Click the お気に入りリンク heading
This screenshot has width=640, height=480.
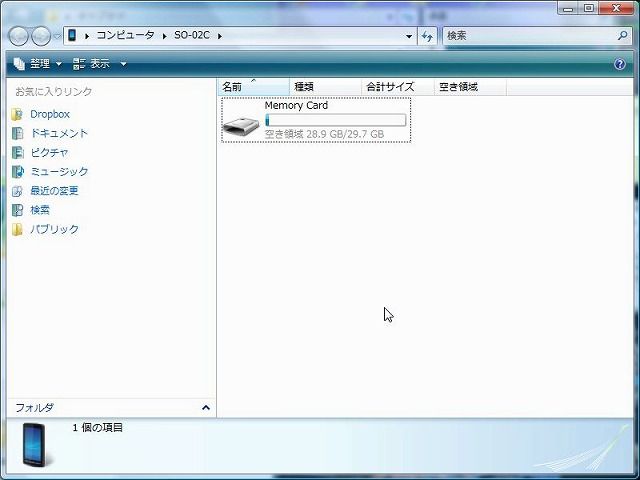53,91
